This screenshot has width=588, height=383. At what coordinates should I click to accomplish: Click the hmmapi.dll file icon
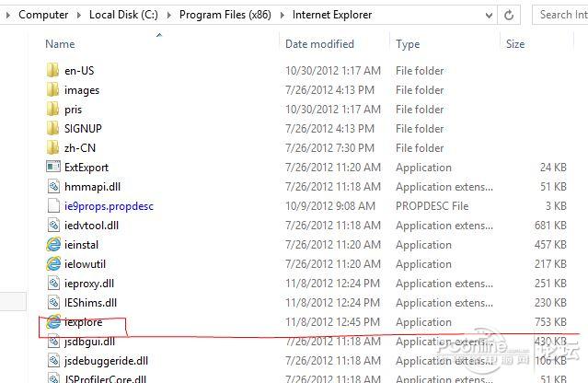pos(53,187)
